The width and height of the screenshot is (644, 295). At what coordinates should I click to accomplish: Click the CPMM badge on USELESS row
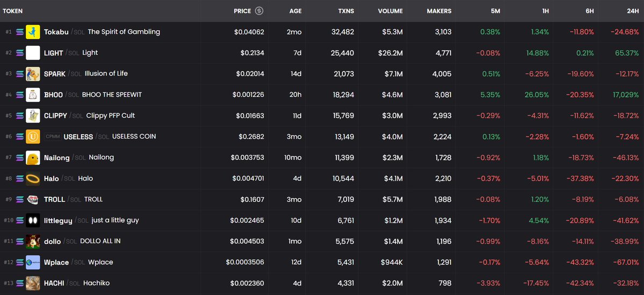point(53,136)
